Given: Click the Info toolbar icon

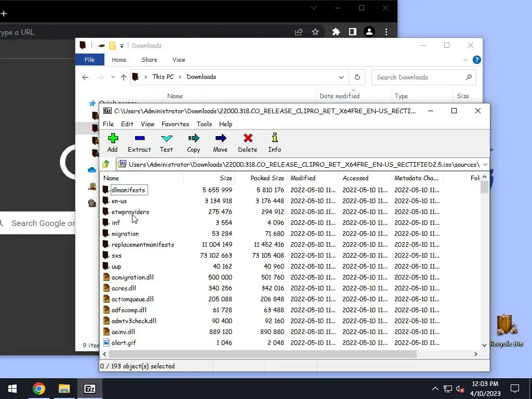Looking at the screenshot, I should click(x=274, y=138).
